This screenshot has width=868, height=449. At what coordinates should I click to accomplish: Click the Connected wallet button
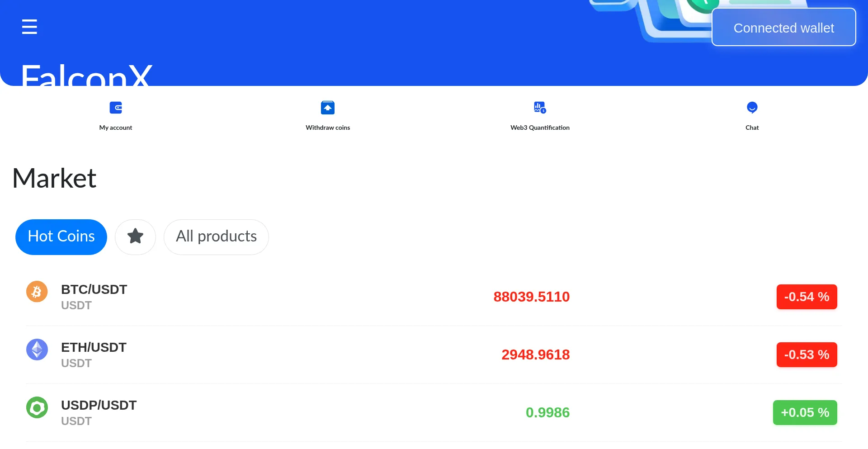pyautogui.click(x=783, y=28)
